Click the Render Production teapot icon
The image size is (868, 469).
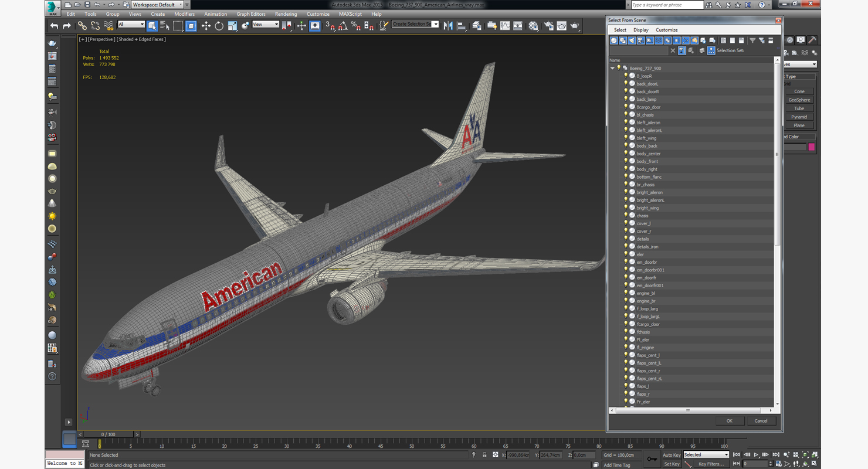[x=575, y=26]
